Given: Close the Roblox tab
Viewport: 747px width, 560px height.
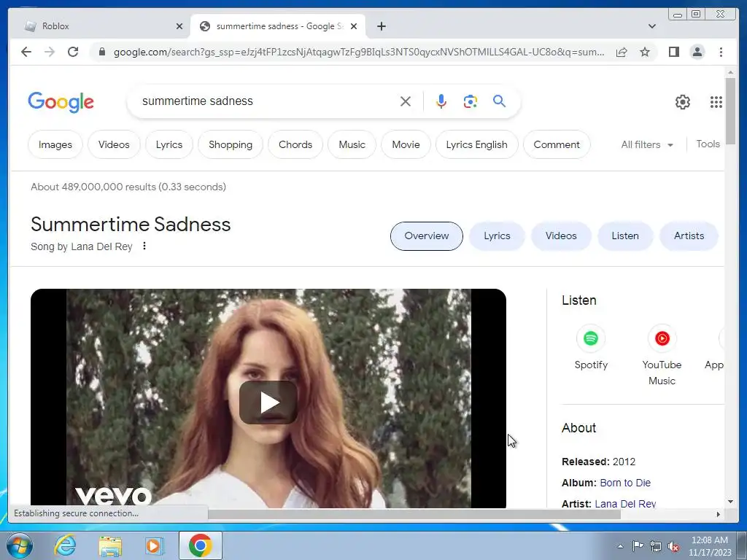Looking at the screenshot, I should click(x=179, y=26).
